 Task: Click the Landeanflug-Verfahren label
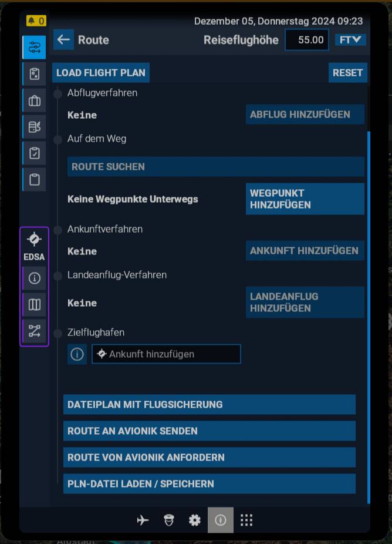[x=117, y=275]
